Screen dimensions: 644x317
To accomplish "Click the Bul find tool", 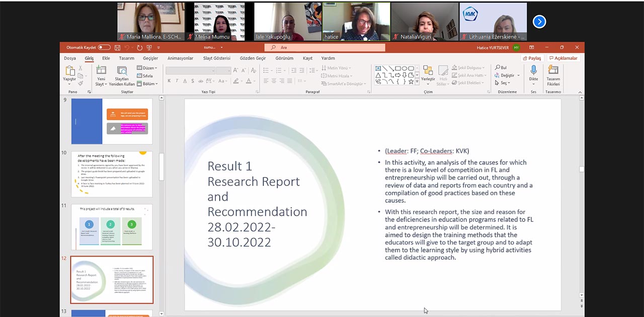I will [501, 67].
